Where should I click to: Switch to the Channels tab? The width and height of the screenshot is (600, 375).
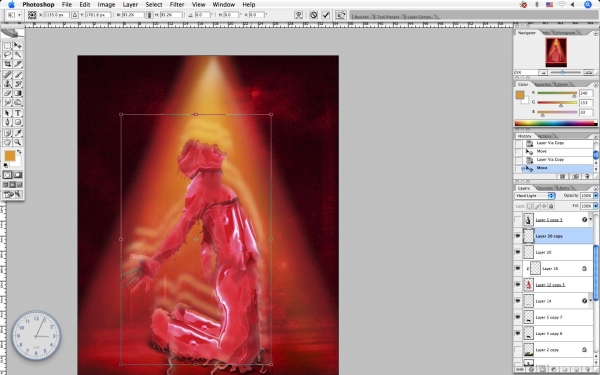point(545,188)
